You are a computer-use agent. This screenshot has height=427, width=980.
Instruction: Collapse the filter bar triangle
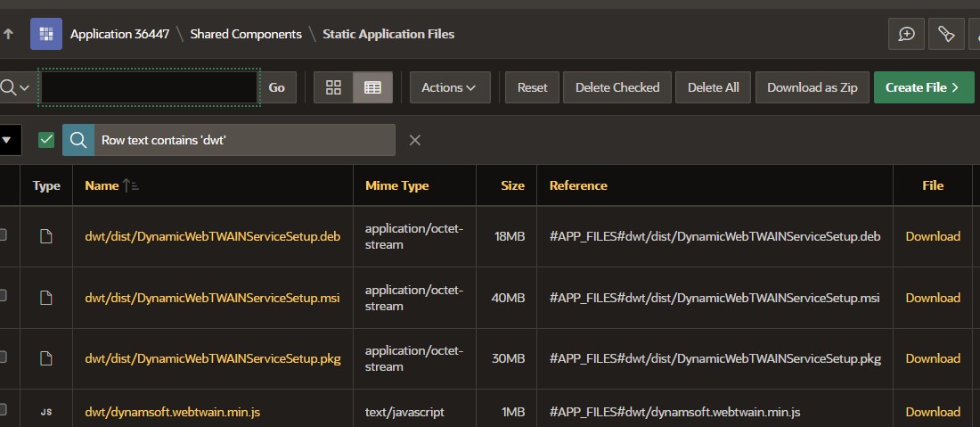(x=9, y=140)
